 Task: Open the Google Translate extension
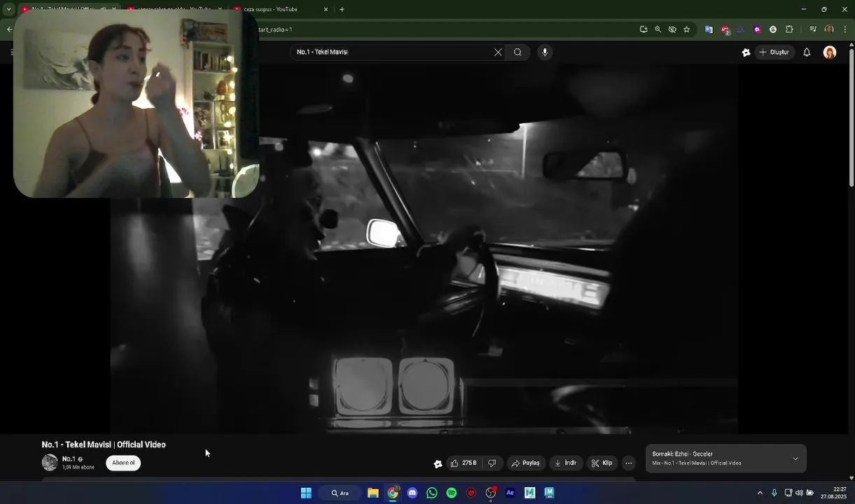[x=709, y=29]
